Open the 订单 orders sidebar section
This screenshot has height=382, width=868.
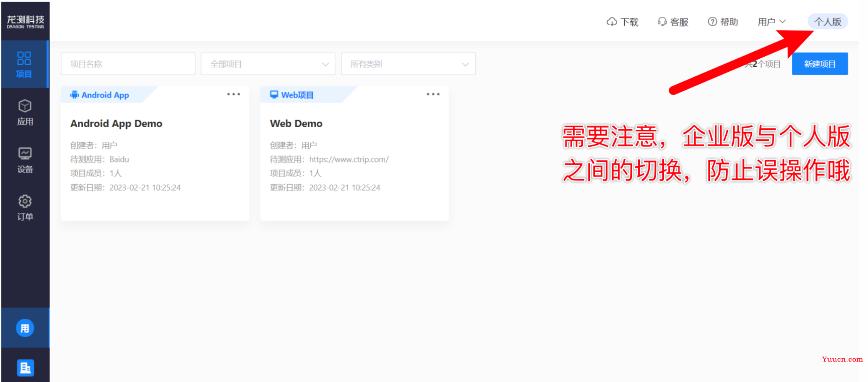(x=25, y=208)
